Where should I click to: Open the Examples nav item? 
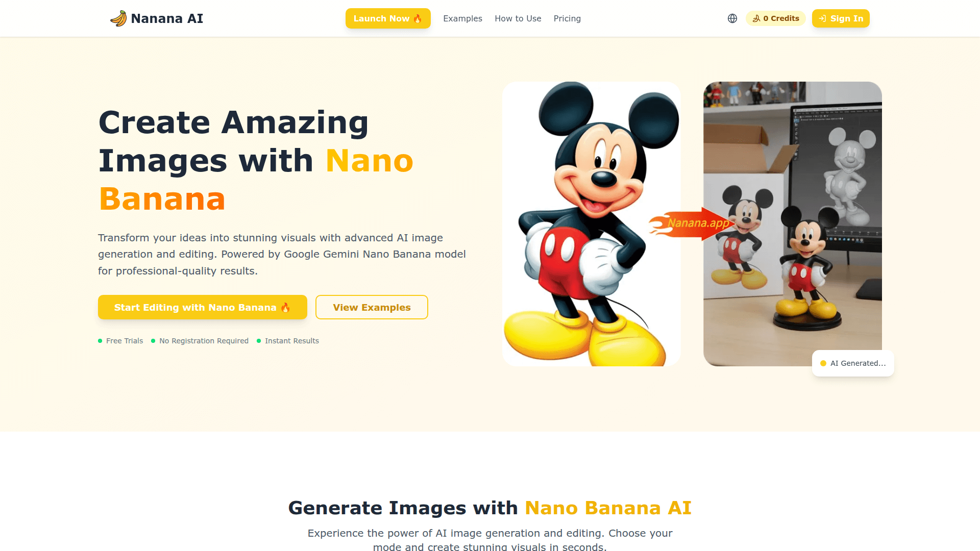point(462,18)
